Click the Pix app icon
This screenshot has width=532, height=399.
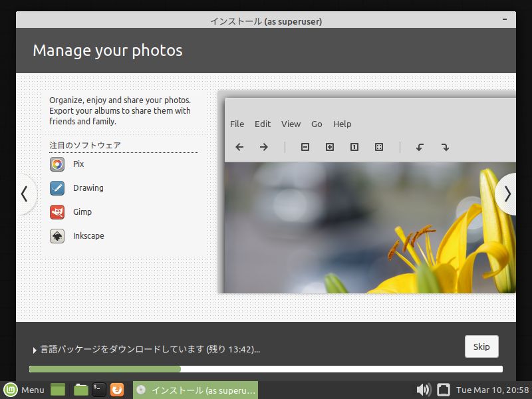(57, 164)
